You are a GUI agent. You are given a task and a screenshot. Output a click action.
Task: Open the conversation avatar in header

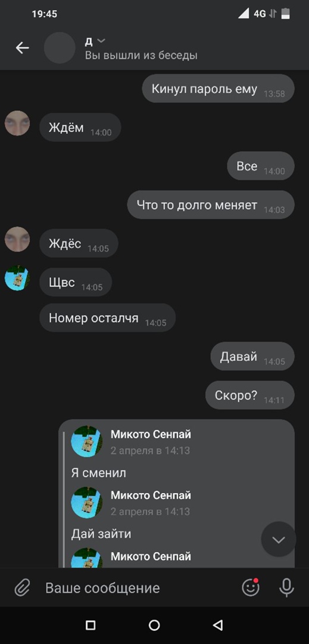(x=60, y=48)
